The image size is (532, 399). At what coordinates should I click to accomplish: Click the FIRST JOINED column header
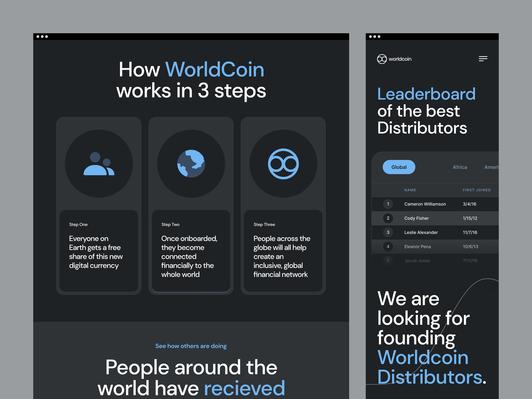[477, 190]
